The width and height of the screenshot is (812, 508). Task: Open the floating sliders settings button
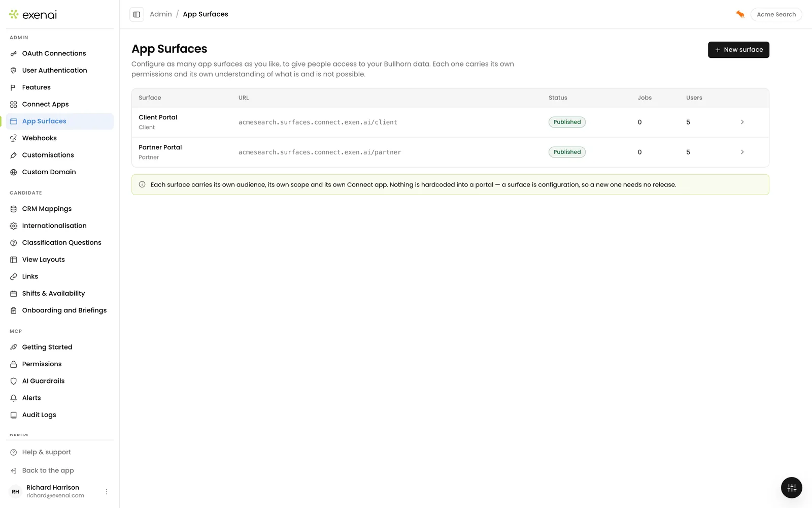click(791, 488)
